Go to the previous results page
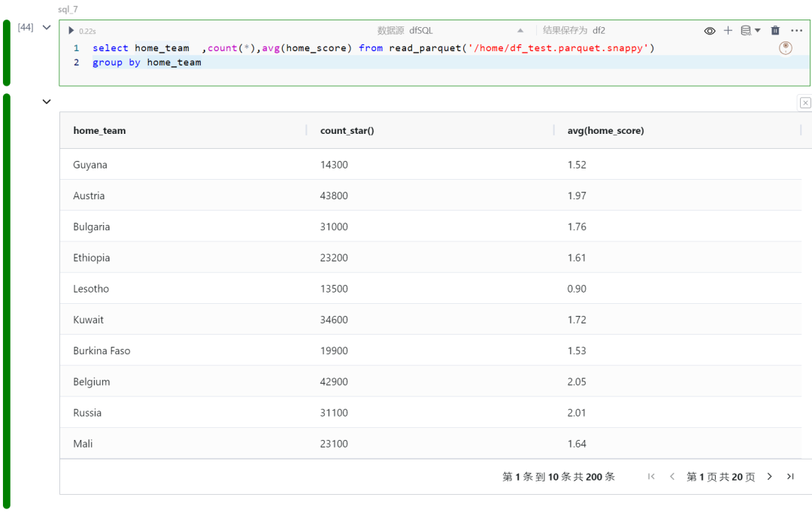 672,477
